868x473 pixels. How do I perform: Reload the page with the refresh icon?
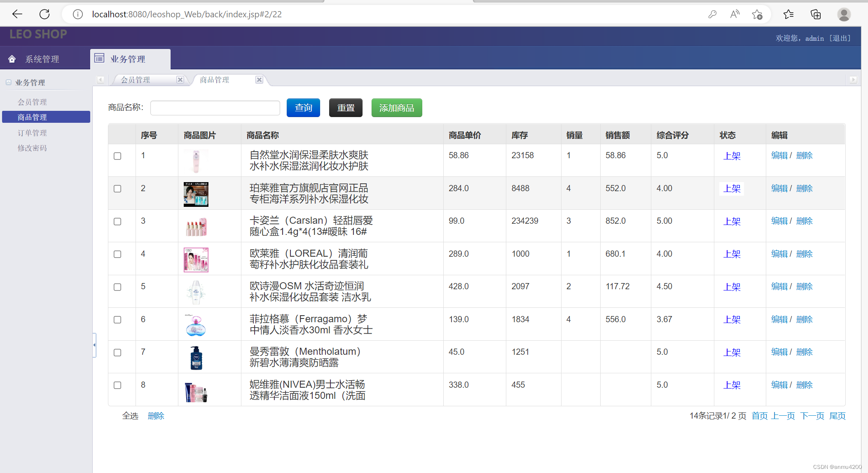(x=44, y=14)
